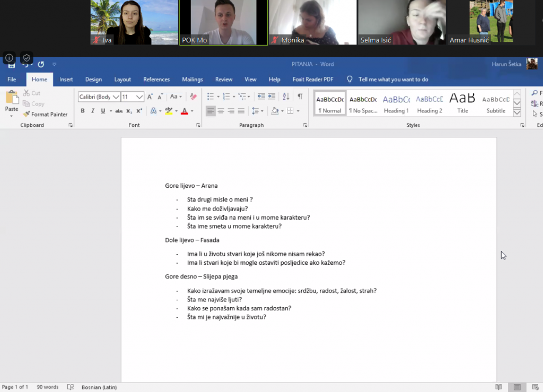Click the Justify text alignment icon
Image resolution: width=543 pixels, height=392 pixels.
[241, 111]
